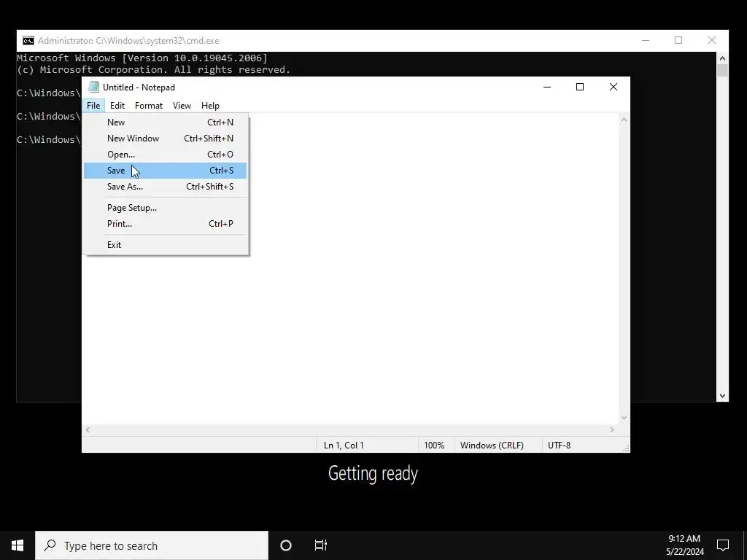Choose Page Setup... from the File menu
The height and width of the screenshot is (560, 747).
point(166,208)
